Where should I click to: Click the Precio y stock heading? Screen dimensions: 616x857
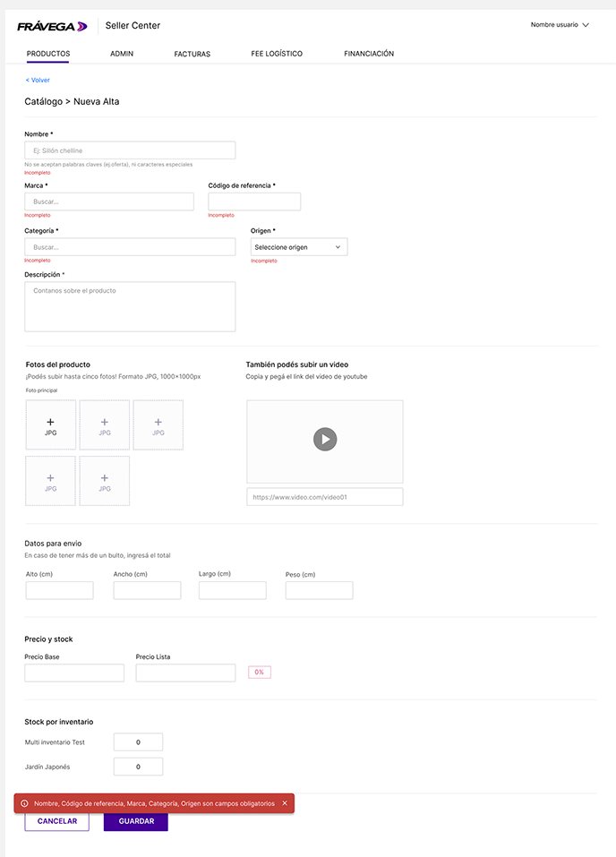tap(48, 638)
